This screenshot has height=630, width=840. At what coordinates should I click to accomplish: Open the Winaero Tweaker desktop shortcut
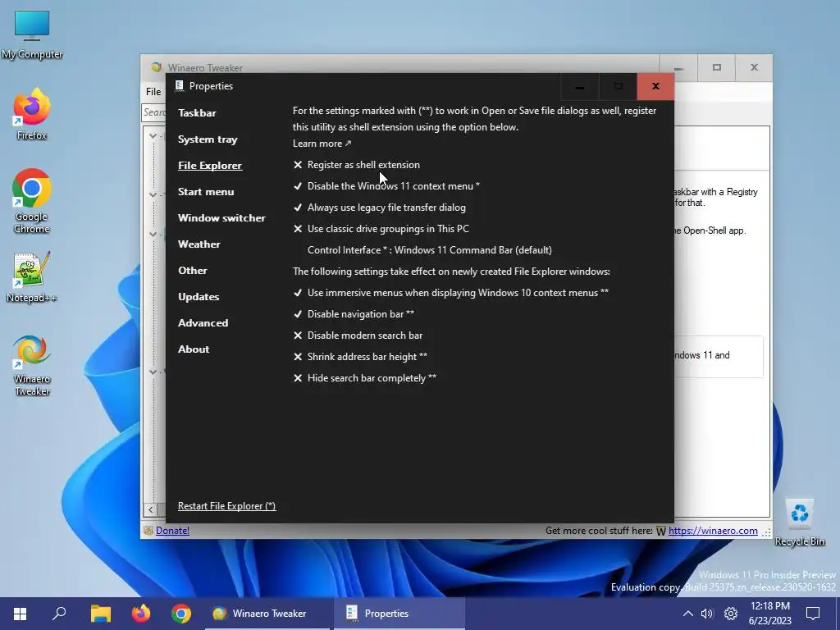32,365
